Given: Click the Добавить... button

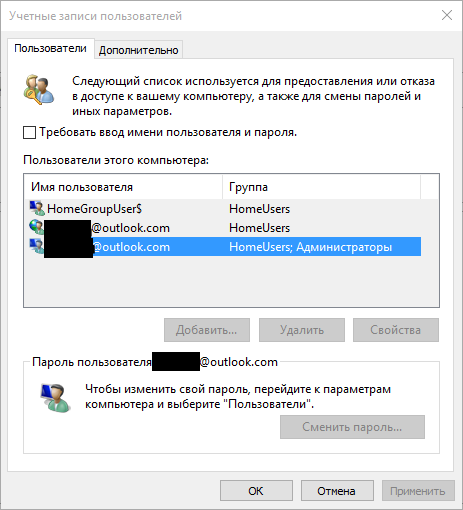Looking at the screenshot, I should point(207,330).
